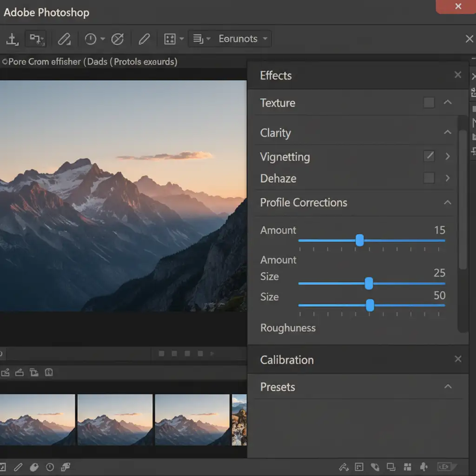Collapse the Profile Corrections section
476x476 pixels.
point(447,203)
